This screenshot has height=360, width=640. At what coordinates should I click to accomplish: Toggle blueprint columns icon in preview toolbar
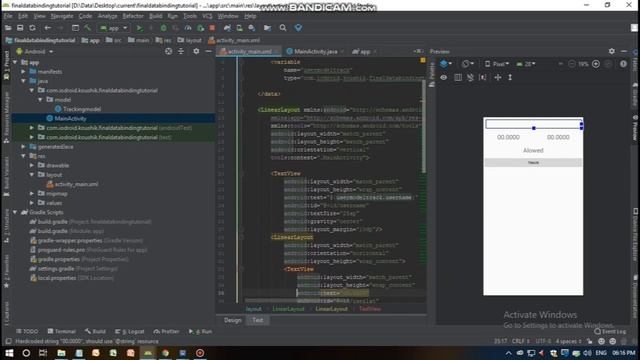(x=458, y=78)
